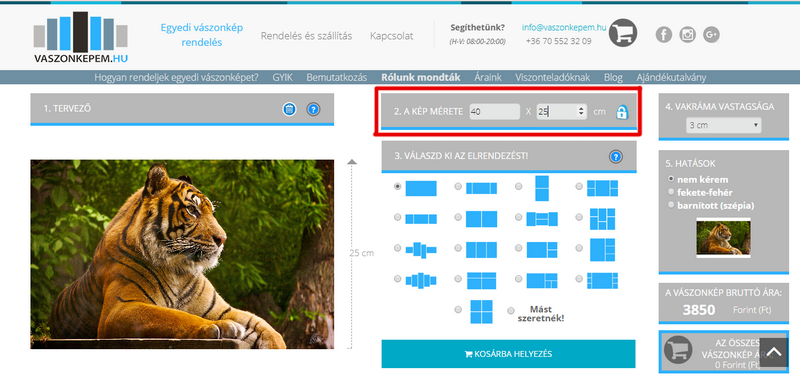Open help icon beside Válaszd ki az elrendezést
800x379 pixels.
point(616,157)
